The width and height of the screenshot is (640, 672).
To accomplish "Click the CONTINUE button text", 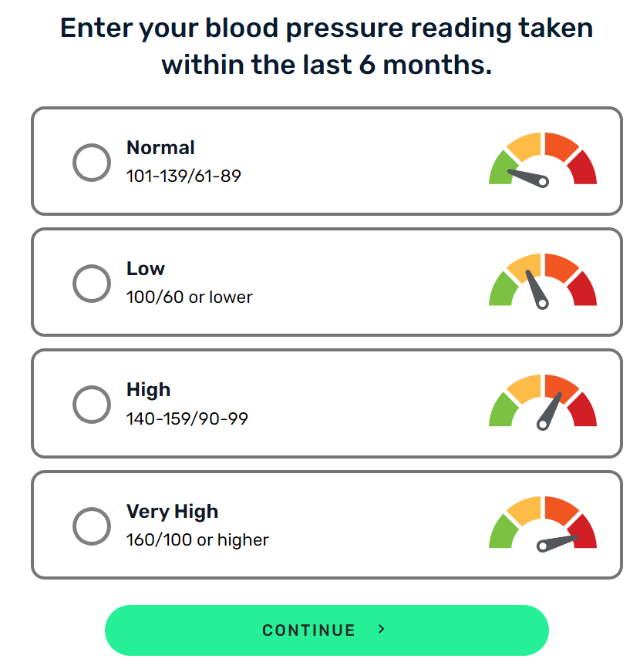I will coord(309,630).
